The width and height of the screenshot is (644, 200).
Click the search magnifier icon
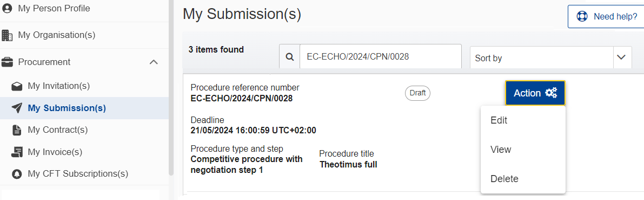pyautogui.click(x=290, y=57)
